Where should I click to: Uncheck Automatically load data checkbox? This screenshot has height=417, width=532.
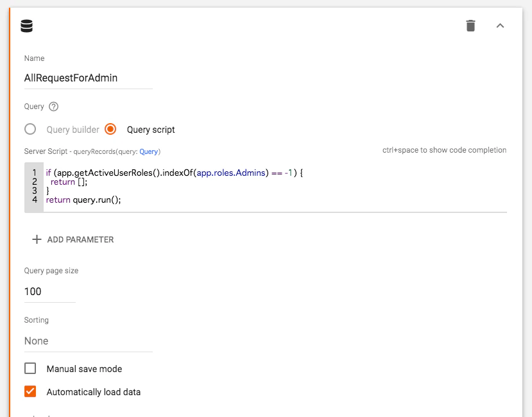click(x=30, y=391)
